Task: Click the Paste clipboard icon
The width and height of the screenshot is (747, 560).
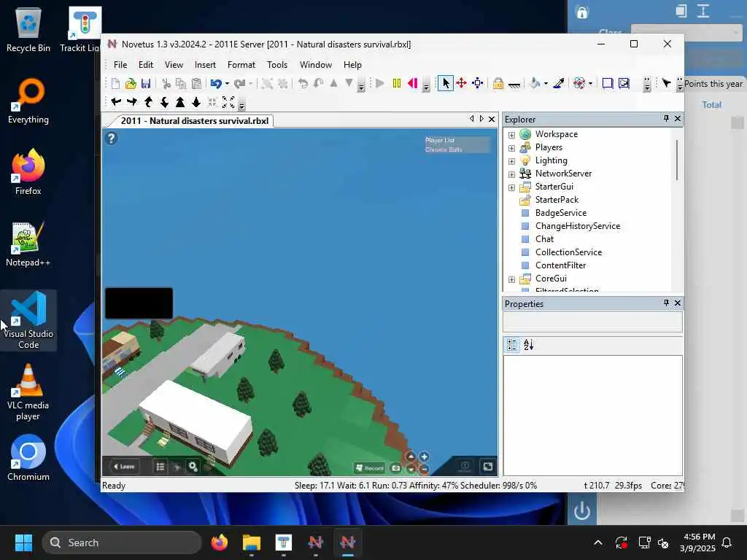Action: pos(196,83)
